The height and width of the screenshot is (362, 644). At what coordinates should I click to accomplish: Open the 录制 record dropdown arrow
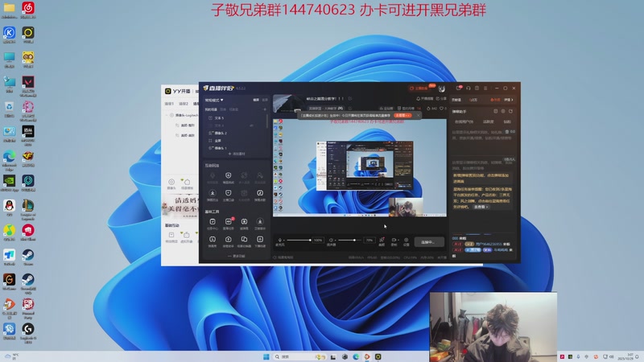point(398,240)
